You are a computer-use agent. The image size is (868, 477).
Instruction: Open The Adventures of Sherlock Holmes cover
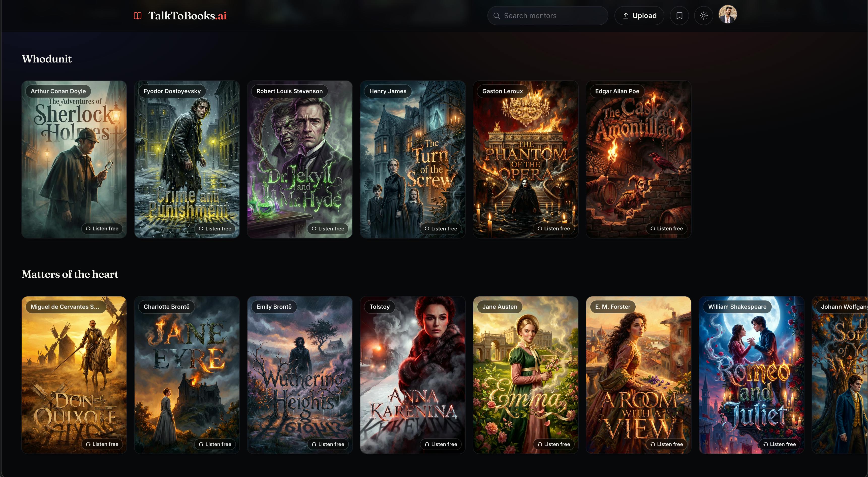74,159
